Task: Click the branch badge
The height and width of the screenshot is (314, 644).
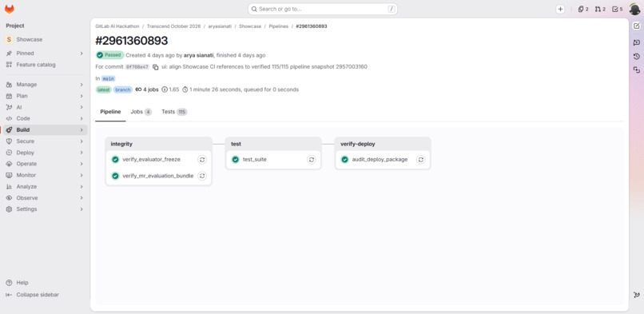Action: click(123, 89)
